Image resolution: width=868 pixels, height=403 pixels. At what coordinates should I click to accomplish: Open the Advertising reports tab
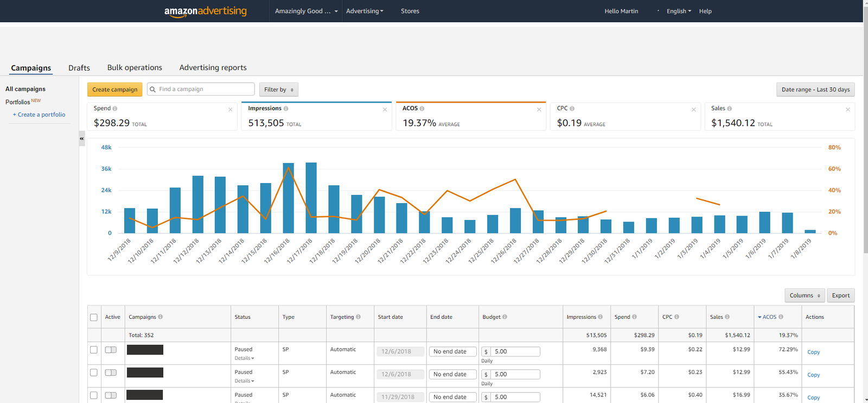click(213, 68)
